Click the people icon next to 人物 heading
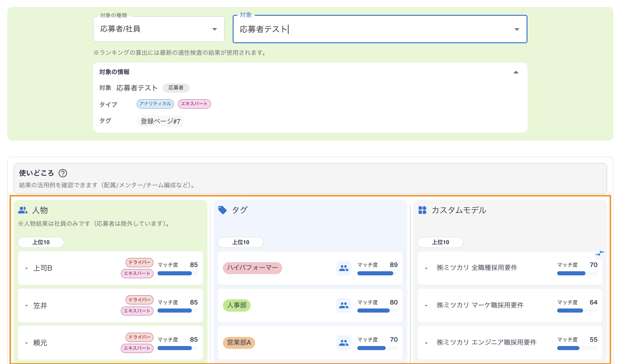 23,210
